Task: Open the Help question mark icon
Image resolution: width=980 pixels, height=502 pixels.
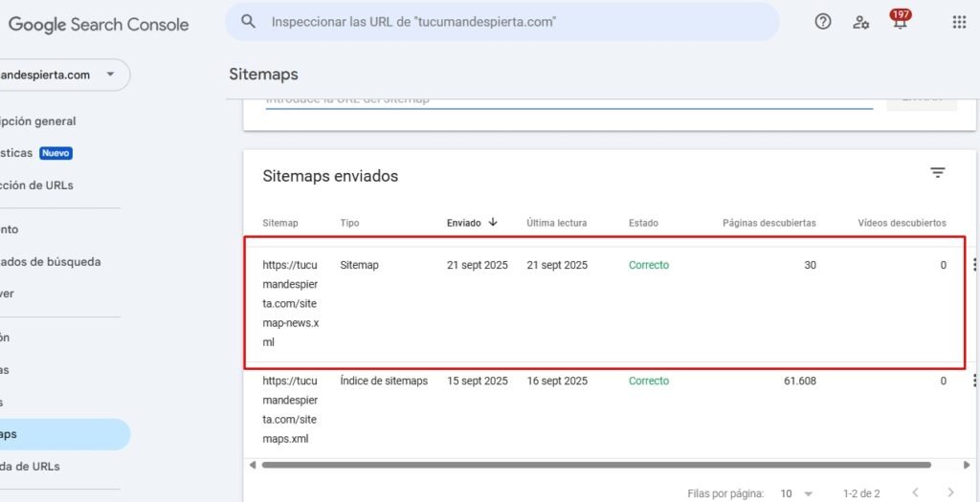Action: (823, 22)
